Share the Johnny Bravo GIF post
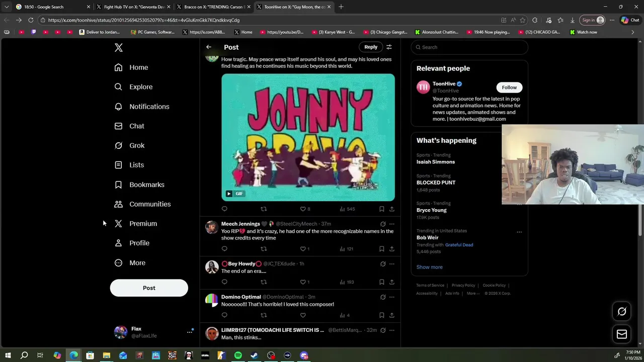This screenshot has height=362, width=644. click(392, 209)
